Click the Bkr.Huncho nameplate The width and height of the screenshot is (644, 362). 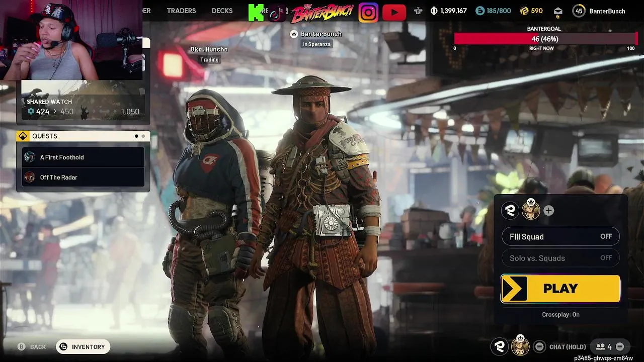point(209,49)
